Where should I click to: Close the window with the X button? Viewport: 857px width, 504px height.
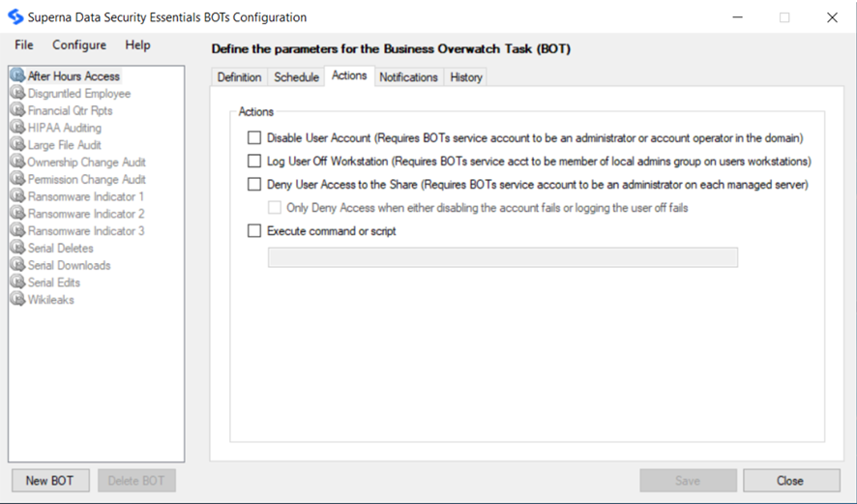[x=832, y=17]
